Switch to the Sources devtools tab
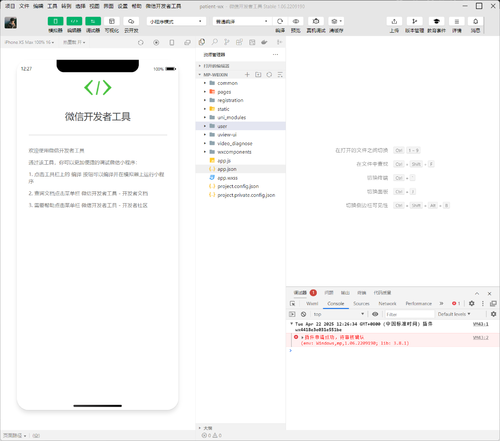The height and width of the screenshot is (441, 500). coord(361,303)
